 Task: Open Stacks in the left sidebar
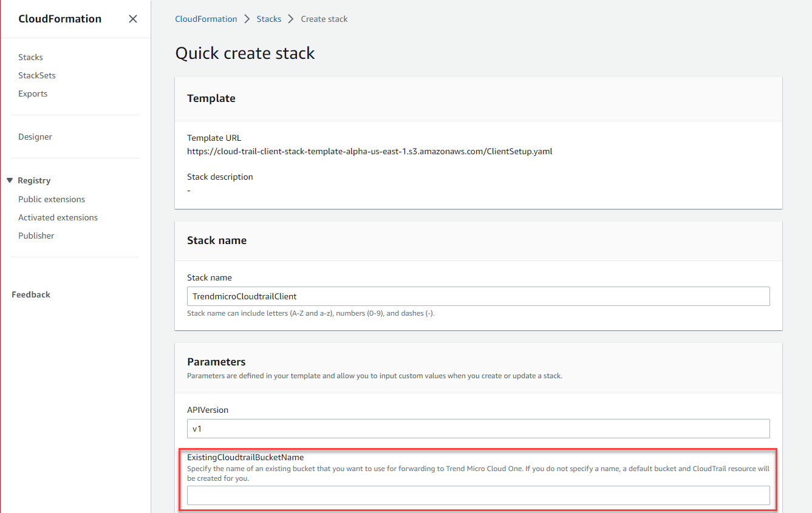click(x=30, y=57)
